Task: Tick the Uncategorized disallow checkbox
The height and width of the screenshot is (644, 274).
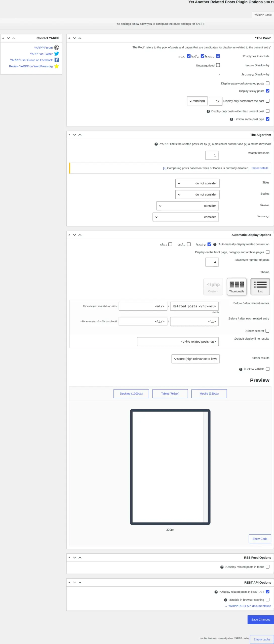Action: (x=218, y=65)
